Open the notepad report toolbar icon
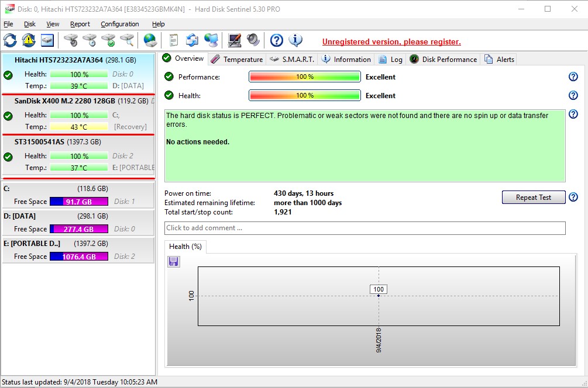588x388 pixels. pyautogui.click(x=173, y=40)
